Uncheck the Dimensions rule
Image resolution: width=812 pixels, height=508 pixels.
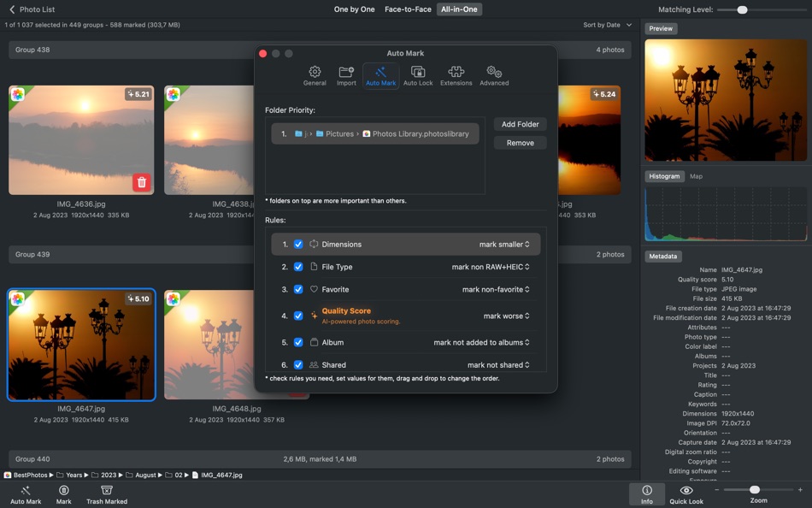pos(298,244)
